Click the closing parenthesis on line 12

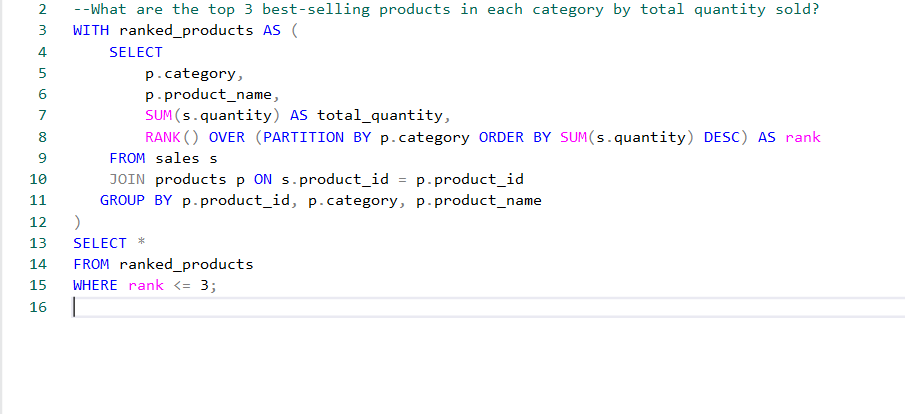(77, 222)
